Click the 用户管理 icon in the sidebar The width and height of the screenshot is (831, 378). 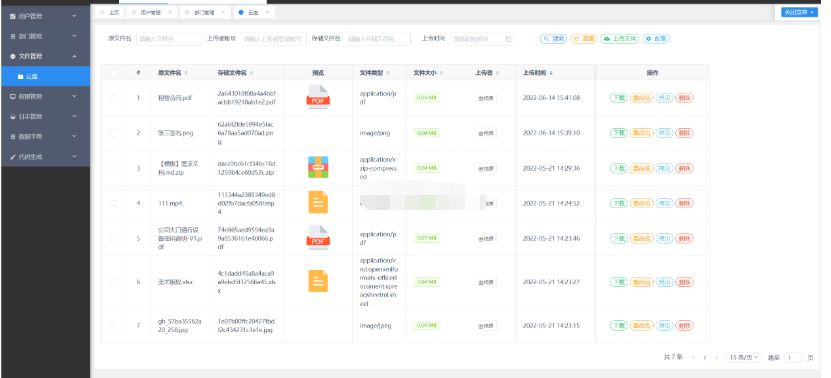13,16
